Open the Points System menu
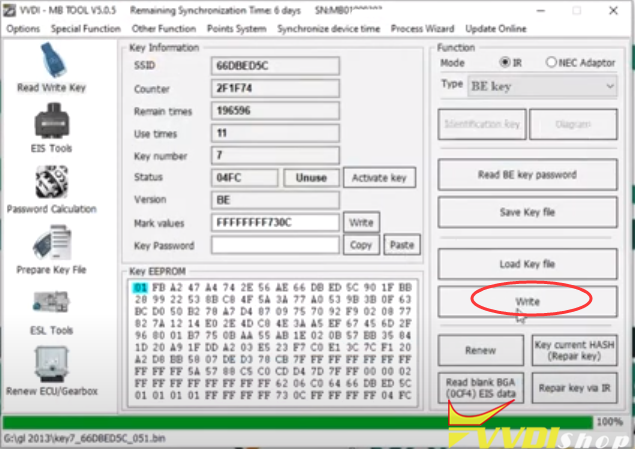This screenshot has height=449, width=635. [x=237, y=29]
